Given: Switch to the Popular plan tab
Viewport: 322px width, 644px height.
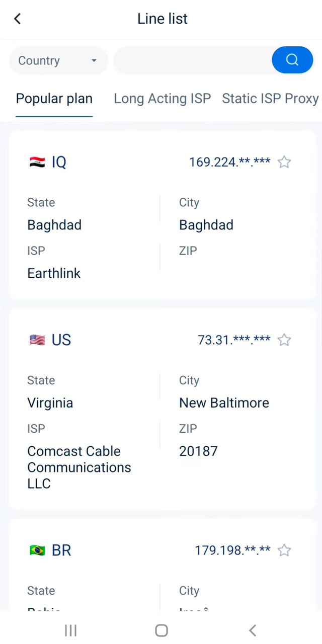Looking at the screenshot, I should point(54,99).
